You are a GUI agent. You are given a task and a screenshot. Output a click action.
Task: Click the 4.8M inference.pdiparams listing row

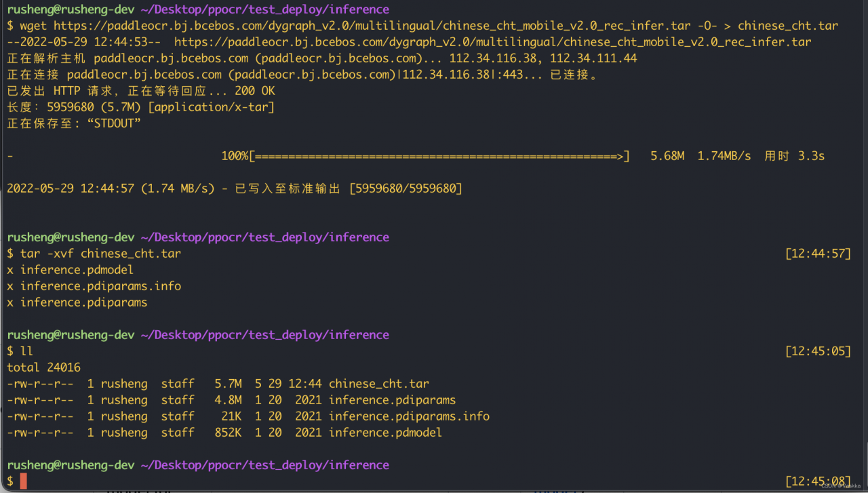tap(231, 400)
